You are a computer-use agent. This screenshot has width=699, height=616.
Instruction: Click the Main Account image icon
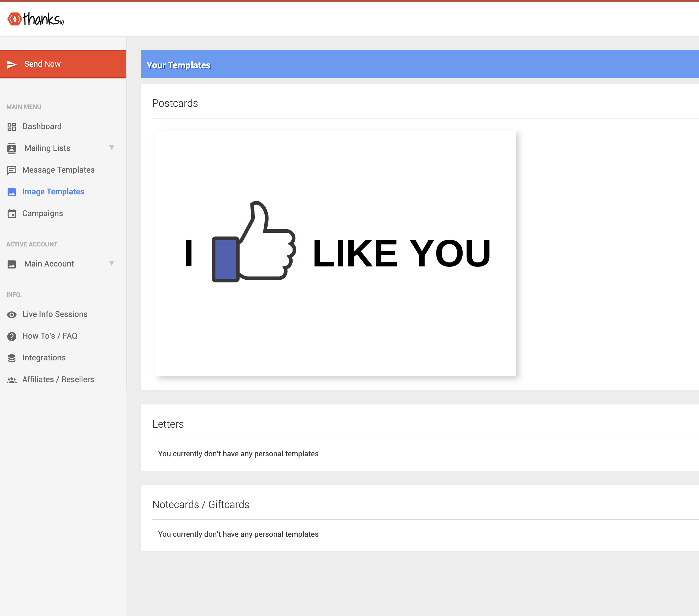[x=12, y=264]
